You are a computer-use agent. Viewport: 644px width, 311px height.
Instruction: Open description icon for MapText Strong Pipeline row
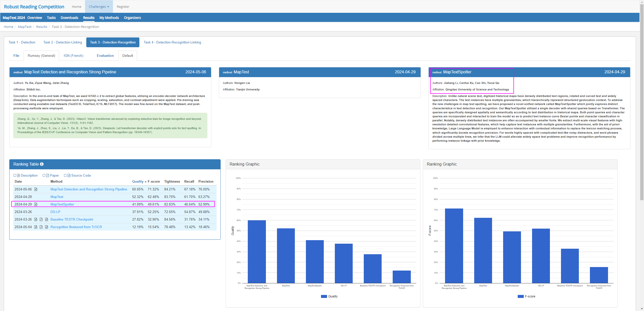coord(36,189)
